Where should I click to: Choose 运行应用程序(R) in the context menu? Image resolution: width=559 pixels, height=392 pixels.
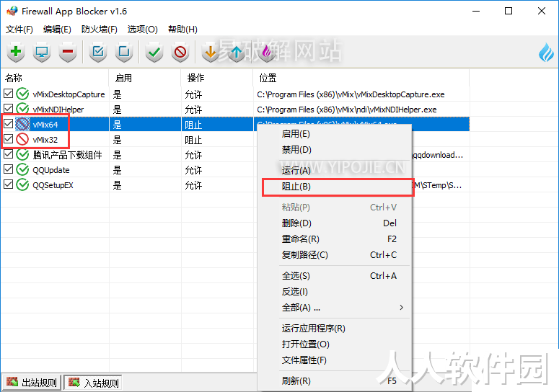pos(335,329)
